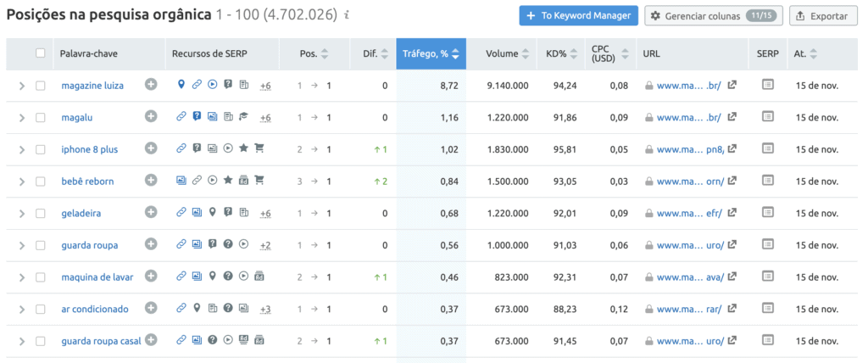Check the iphone 8 plus row checkbox

pyautogui.click(x=41, y=149)
